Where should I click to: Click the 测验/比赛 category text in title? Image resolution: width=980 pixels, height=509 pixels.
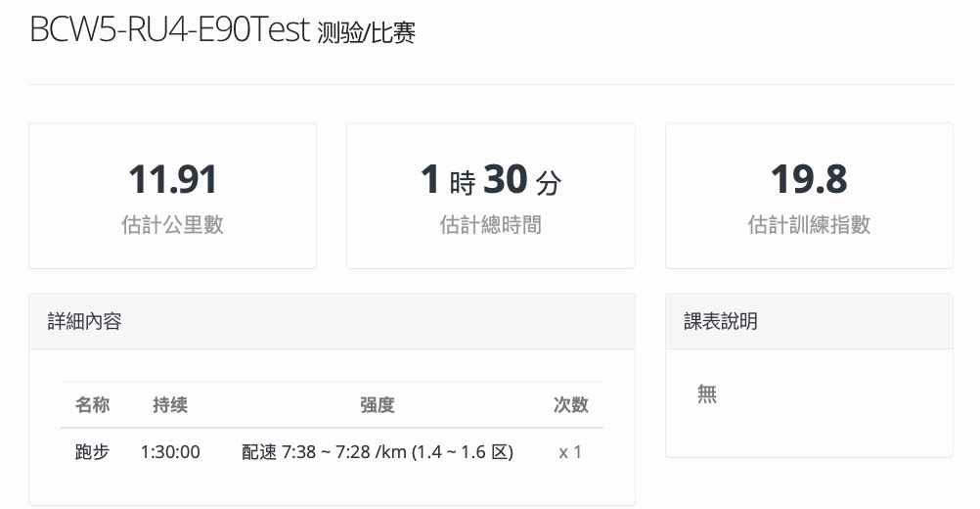[366, 32]
